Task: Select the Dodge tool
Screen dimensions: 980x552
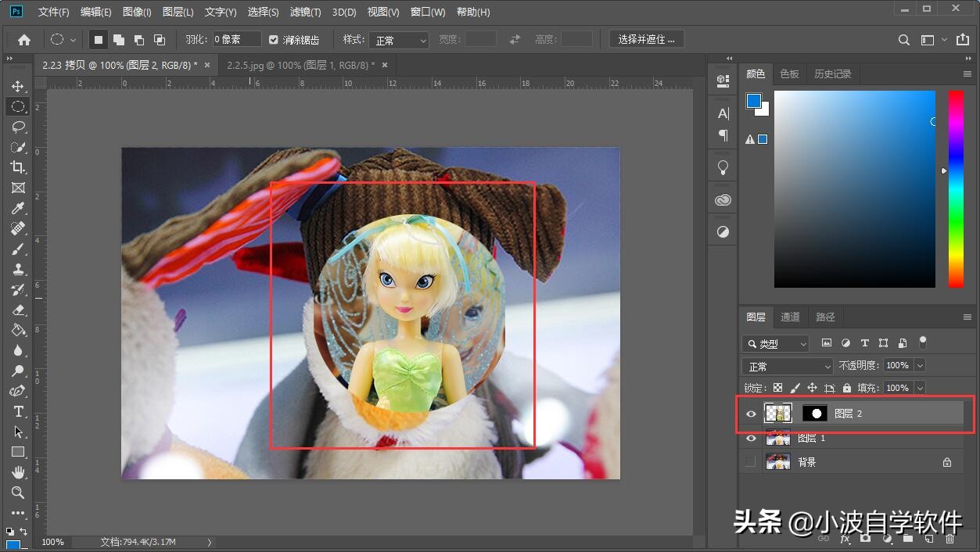Action: click(18, 371)
